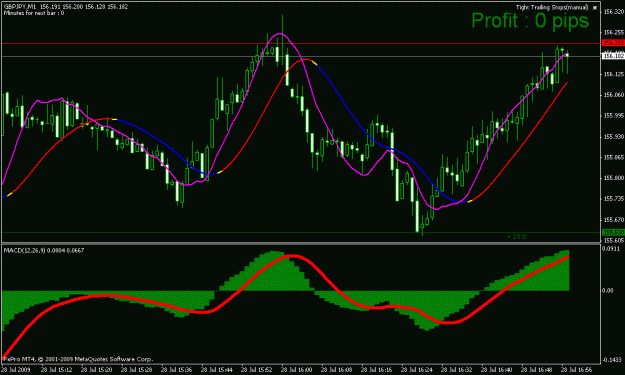Click the 'Profit : 0 pips' label

click(530, 20)
